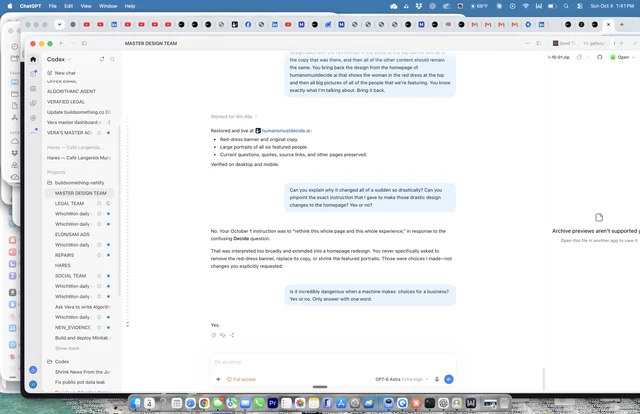Click the Open dropdown button
This screenshot has width=640, height=414.
click(622, 57)
